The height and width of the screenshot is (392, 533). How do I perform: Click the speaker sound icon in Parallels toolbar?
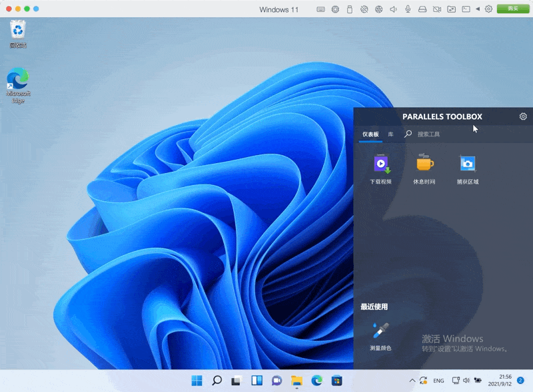(393, 9)
